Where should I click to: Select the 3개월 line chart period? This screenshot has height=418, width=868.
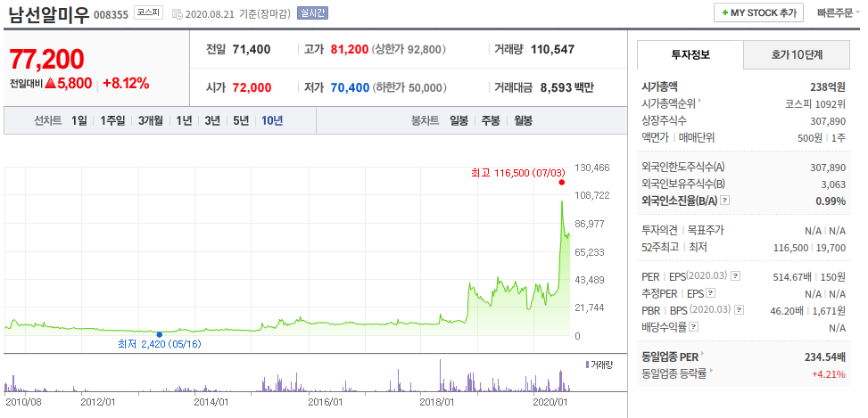point(151,120)
